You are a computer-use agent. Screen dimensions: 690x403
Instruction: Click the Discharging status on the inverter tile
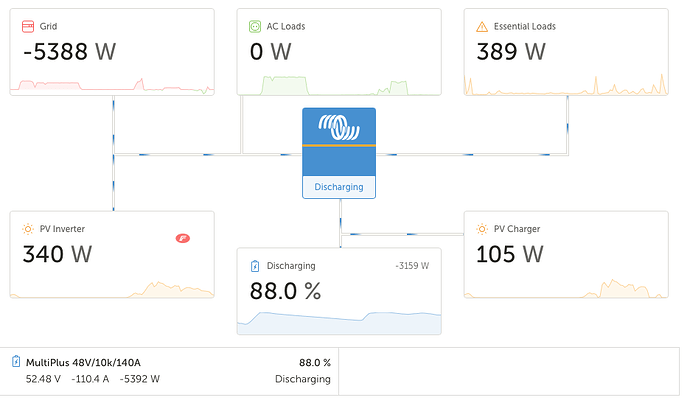(339, 187)
